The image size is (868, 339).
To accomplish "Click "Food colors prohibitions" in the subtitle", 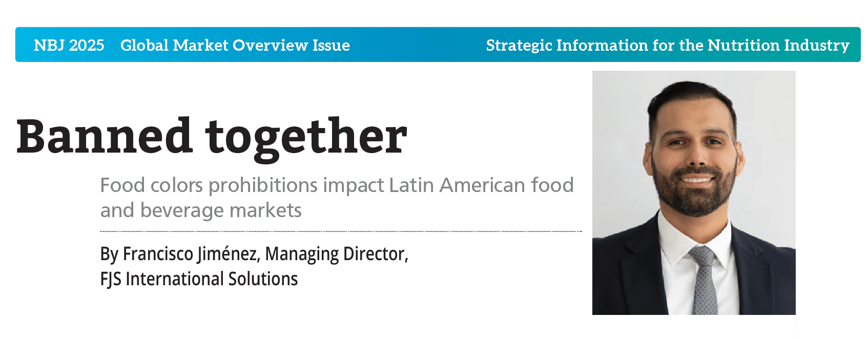I will tap(209, 185).
